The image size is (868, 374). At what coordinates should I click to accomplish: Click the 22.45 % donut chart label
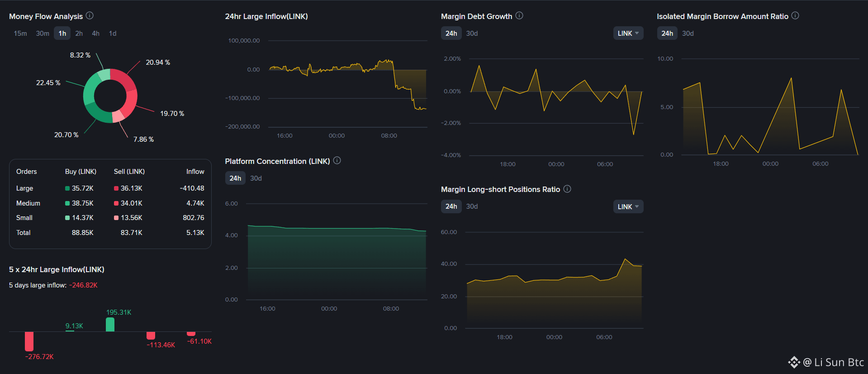pos(48,83)
